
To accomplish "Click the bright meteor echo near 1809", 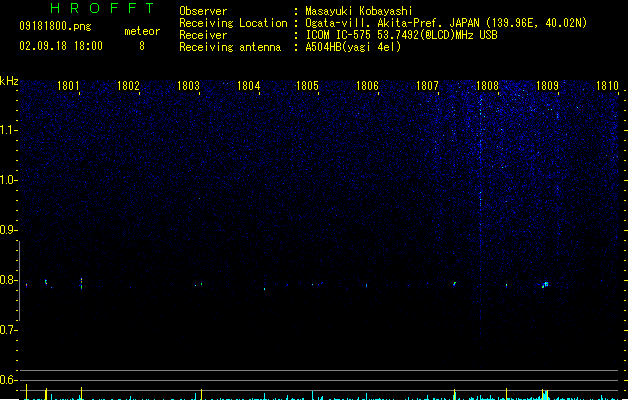I will [x=545, y=285].
